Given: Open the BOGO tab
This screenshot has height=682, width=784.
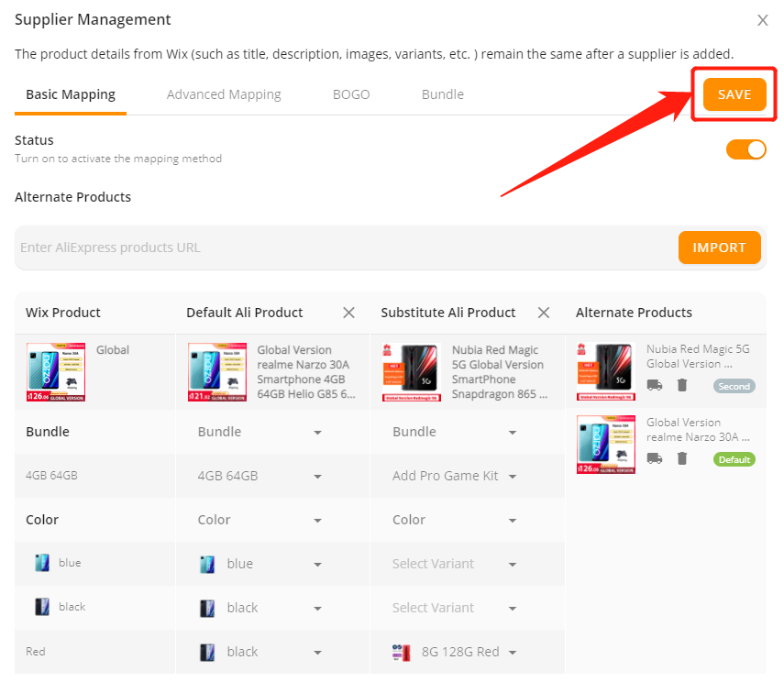Looking at the screenshot, I should (351, 94).
